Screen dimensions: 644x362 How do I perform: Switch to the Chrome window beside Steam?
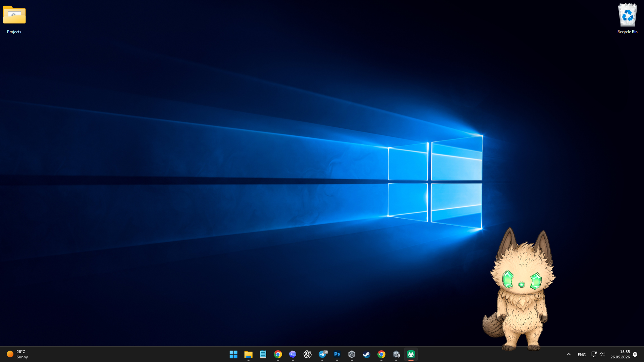(381, 354)
